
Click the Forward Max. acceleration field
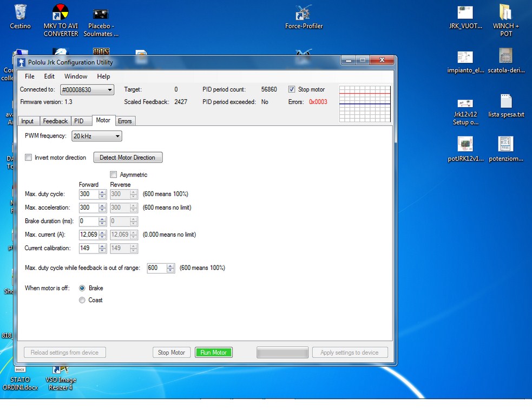[x=89, y=208]
